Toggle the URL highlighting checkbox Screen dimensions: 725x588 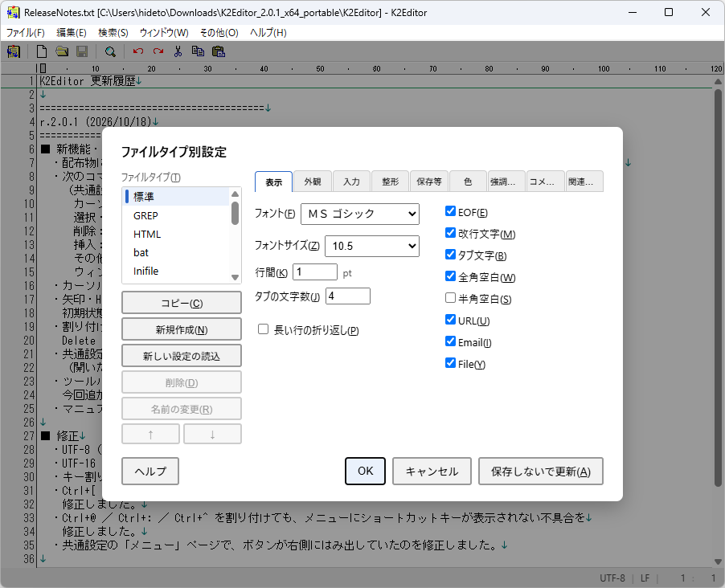[x=450, y=320]
